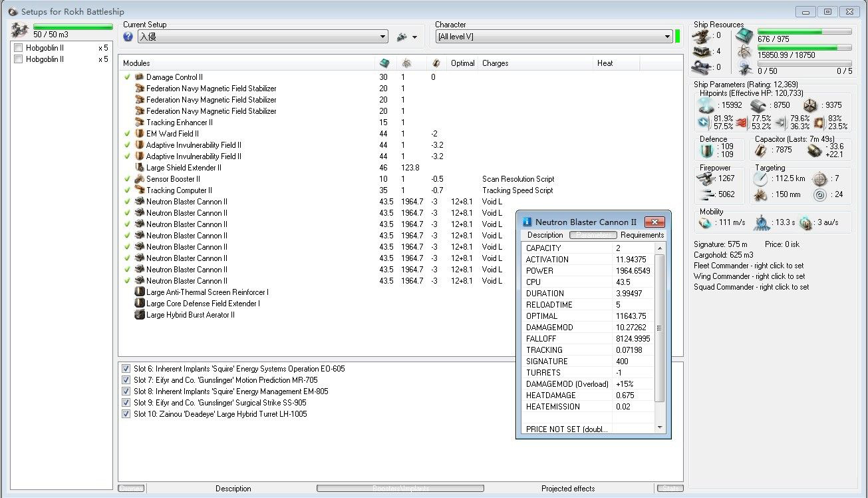Screen dimensions: 868x498
Task: Click the structure hitpoints icon
Action: pyautogui.click(x=810, y=105)
